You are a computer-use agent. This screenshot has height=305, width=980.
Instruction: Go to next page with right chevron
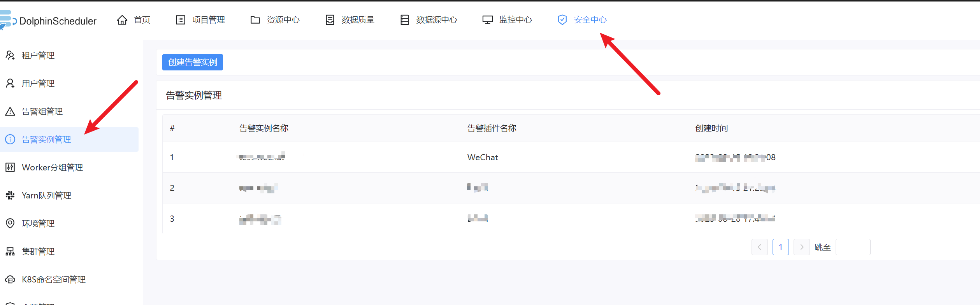pos(802,247)
